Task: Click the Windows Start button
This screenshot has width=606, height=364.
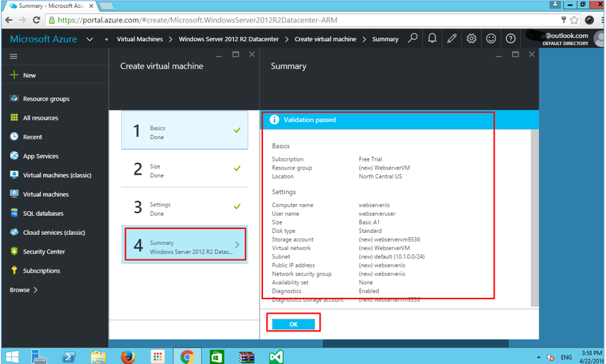Action: point(13,357)
